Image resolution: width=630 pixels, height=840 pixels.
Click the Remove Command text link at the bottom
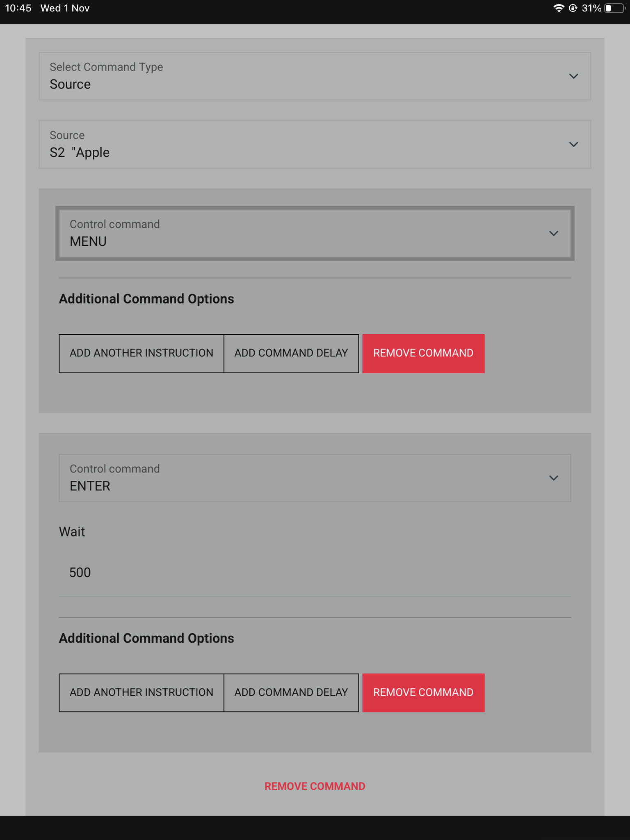click(x=315, y=786)
